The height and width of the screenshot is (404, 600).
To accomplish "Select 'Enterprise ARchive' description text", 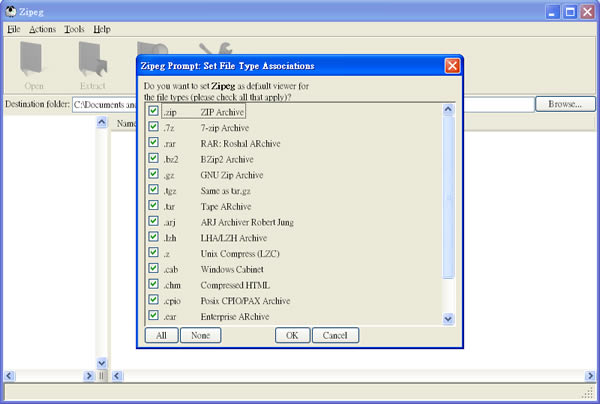I will point(235,316).
